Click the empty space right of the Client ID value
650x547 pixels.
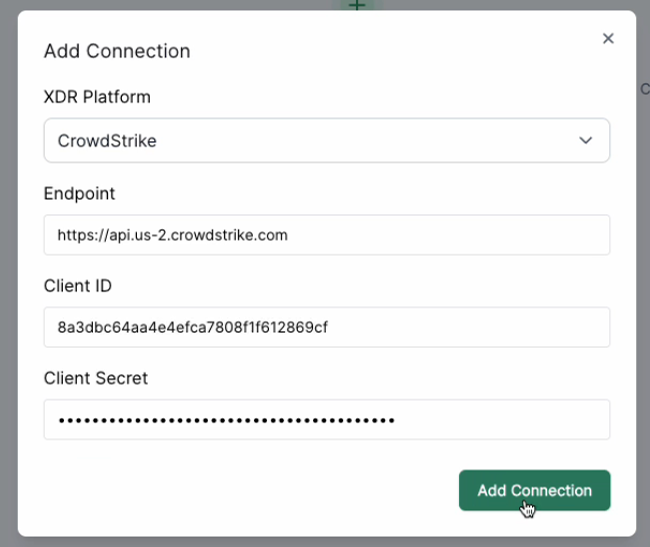pos(470,328)
